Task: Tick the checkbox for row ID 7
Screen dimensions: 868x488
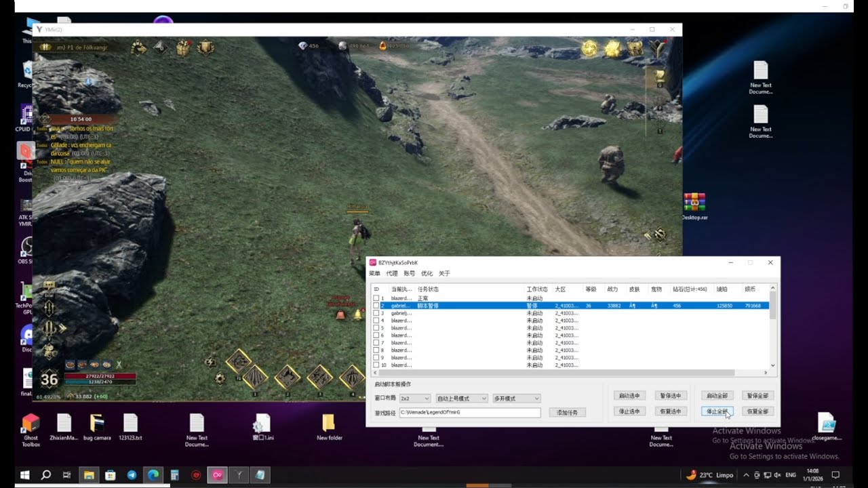Action: pos(376,343)
